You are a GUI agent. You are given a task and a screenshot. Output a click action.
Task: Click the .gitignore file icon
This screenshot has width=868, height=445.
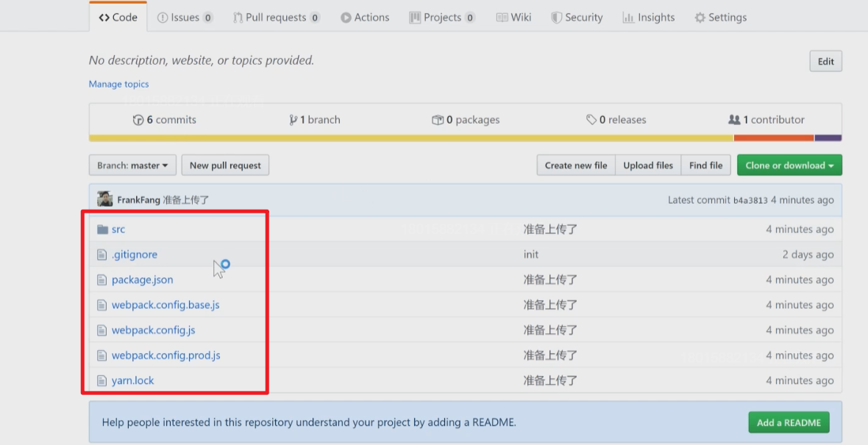click(102, 254)
